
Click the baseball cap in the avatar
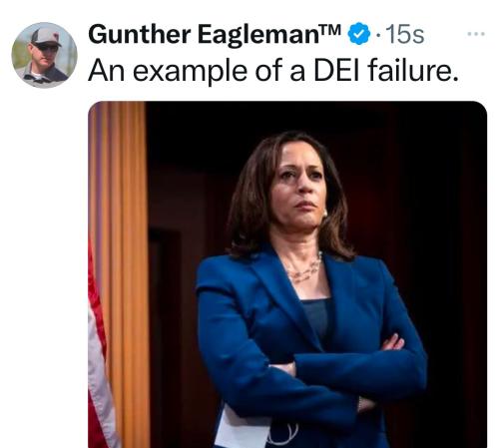click(x=46, y=37)
